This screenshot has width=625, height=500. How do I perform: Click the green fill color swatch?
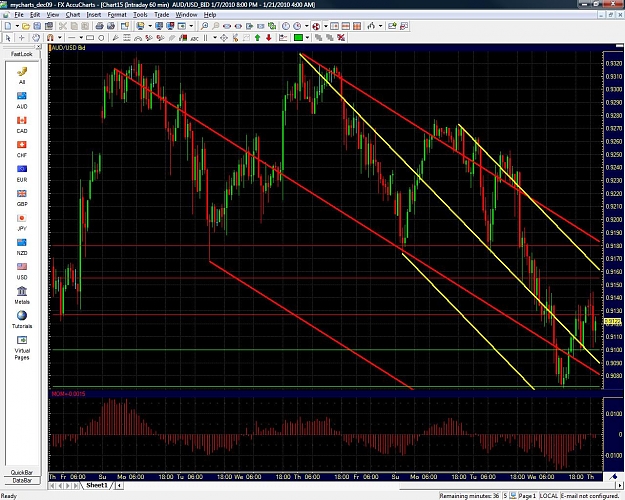click(x=298, y=37)
